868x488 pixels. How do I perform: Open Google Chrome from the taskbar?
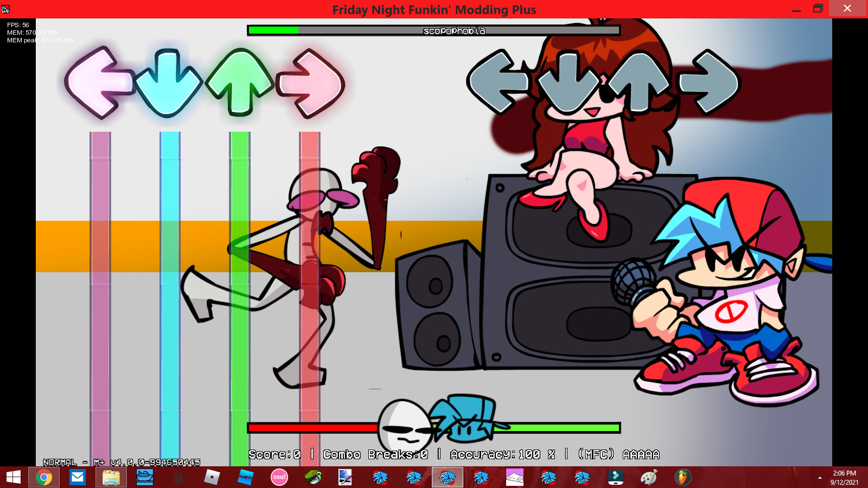click(x=44, y=477)
